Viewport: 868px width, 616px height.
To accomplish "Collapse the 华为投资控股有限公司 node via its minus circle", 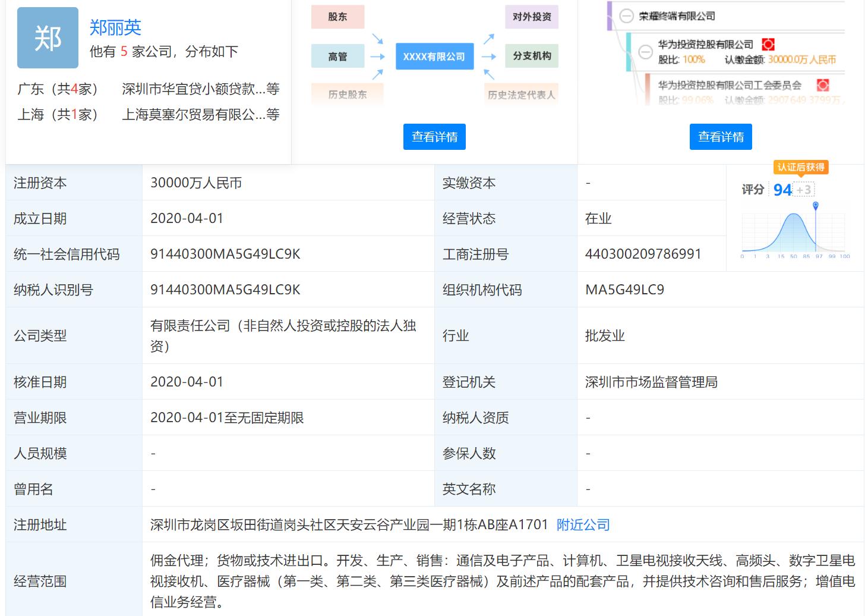I will [x=646, y=52].
